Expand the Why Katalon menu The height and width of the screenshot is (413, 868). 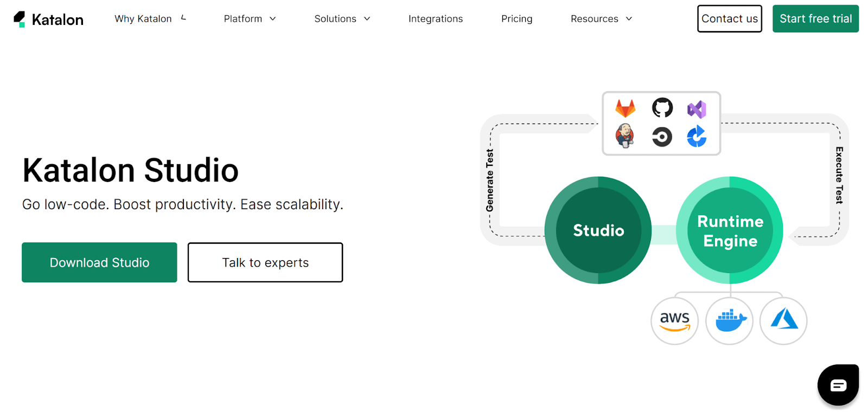coord(150,19)
